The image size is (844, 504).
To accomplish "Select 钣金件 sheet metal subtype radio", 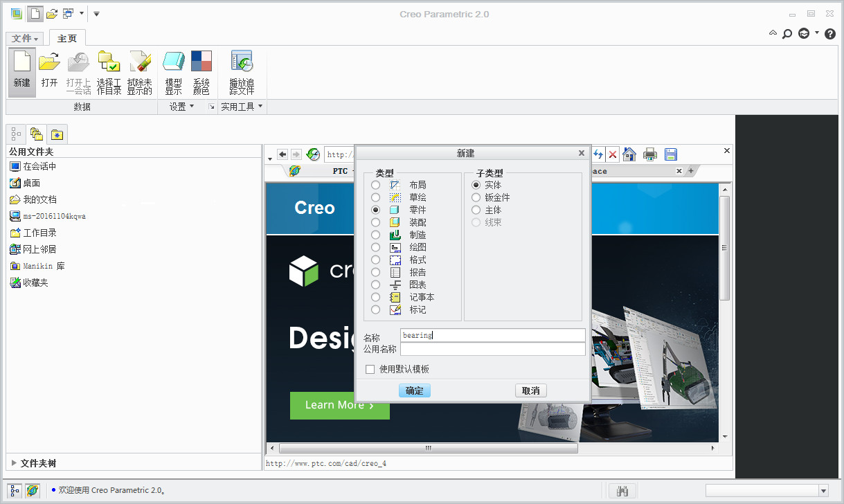I will pos(476,197).
